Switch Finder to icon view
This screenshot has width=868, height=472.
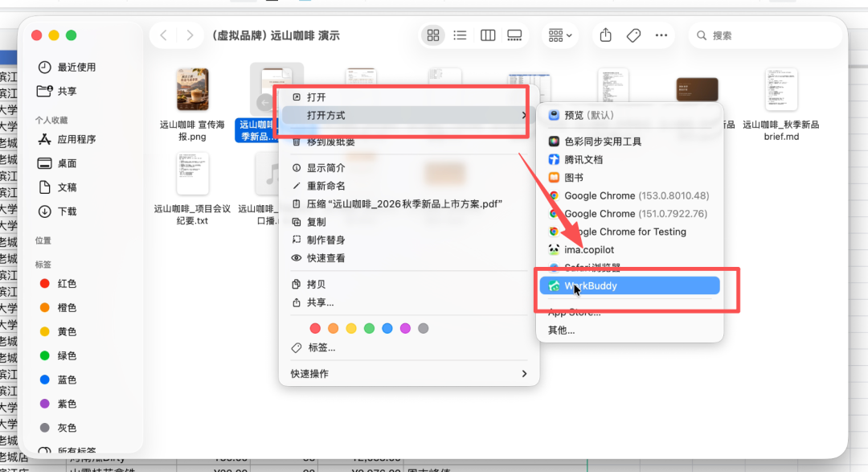tap(433, 35)
